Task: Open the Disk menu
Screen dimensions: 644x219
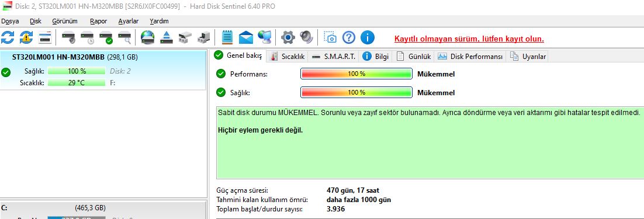Action: tap(36, 22)
